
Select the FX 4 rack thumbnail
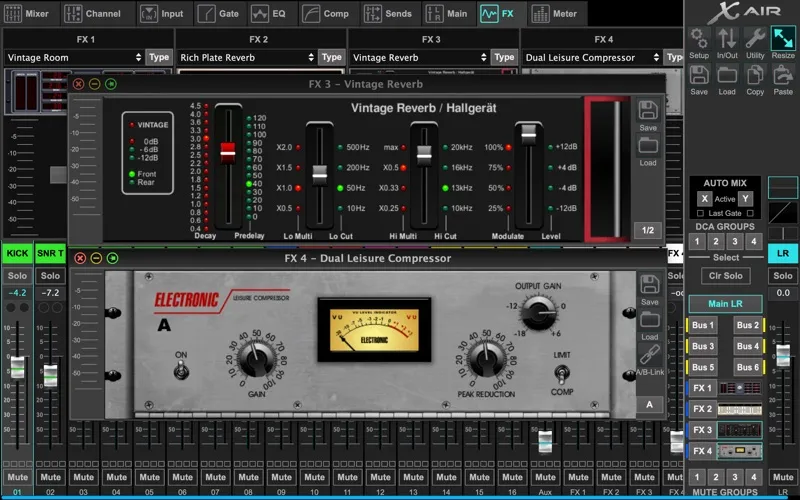point(740,451)
